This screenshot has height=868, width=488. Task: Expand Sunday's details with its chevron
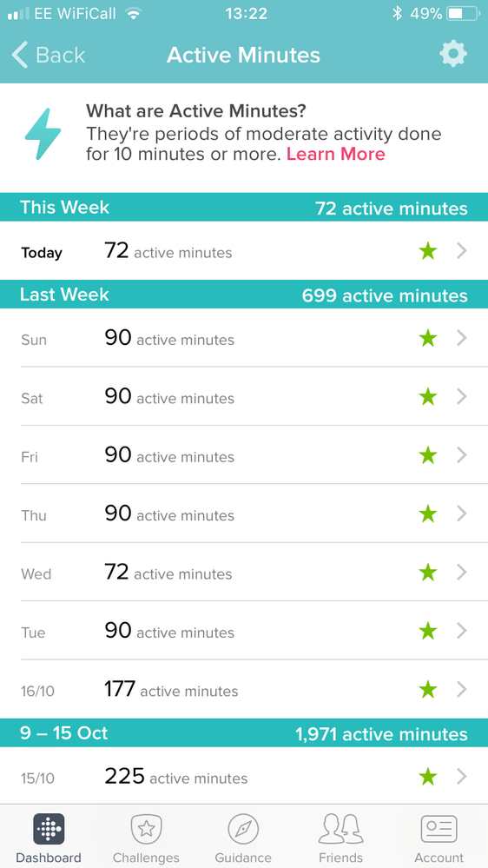coord(462,338)
